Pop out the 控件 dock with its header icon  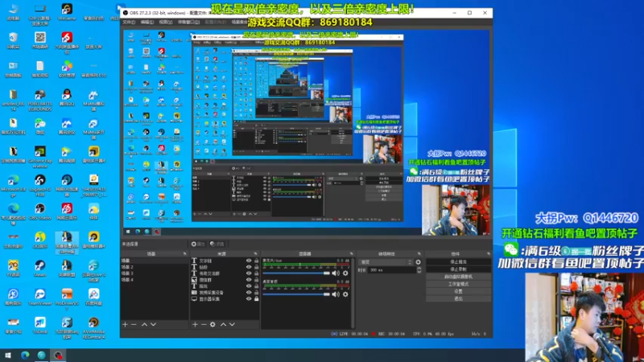click(x=489, y=253)
